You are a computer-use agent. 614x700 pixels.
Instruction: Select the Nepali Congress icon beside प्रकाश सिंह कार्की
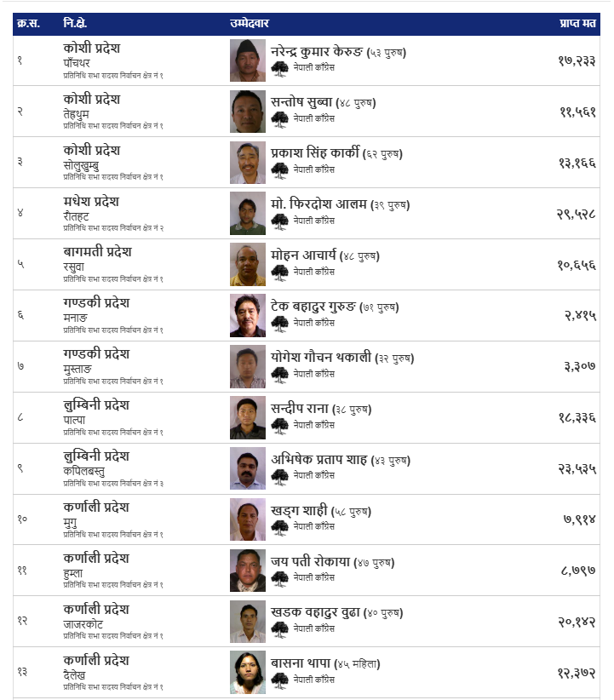coord(280,170)
